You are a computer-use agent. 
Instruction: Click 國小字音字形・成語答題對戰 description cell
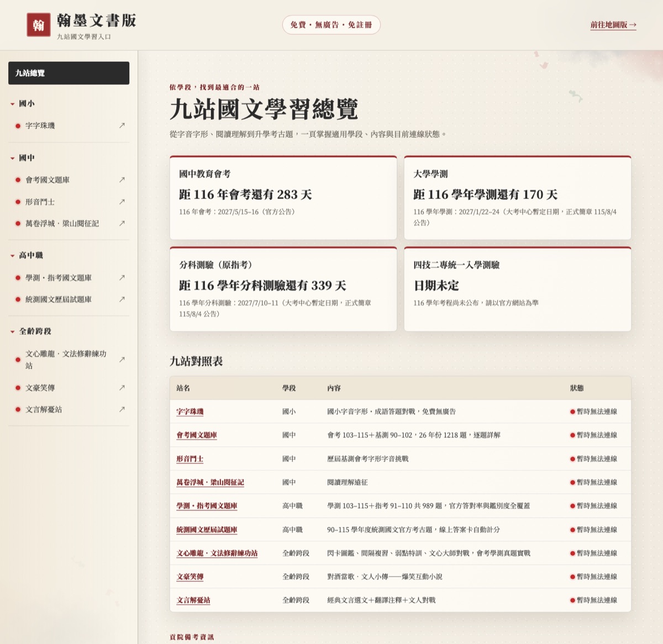(392, 411)
